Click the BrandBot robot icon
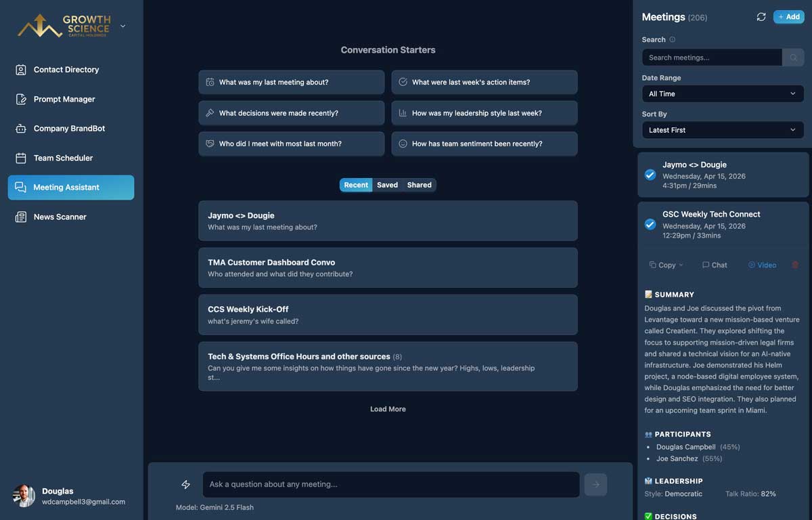This screenshot has height=520, width=812. click(21, 129)
